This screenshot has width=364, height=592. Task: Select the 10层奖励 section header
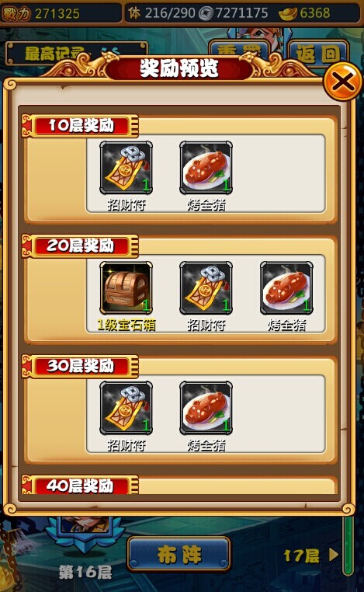pos(81,125)
